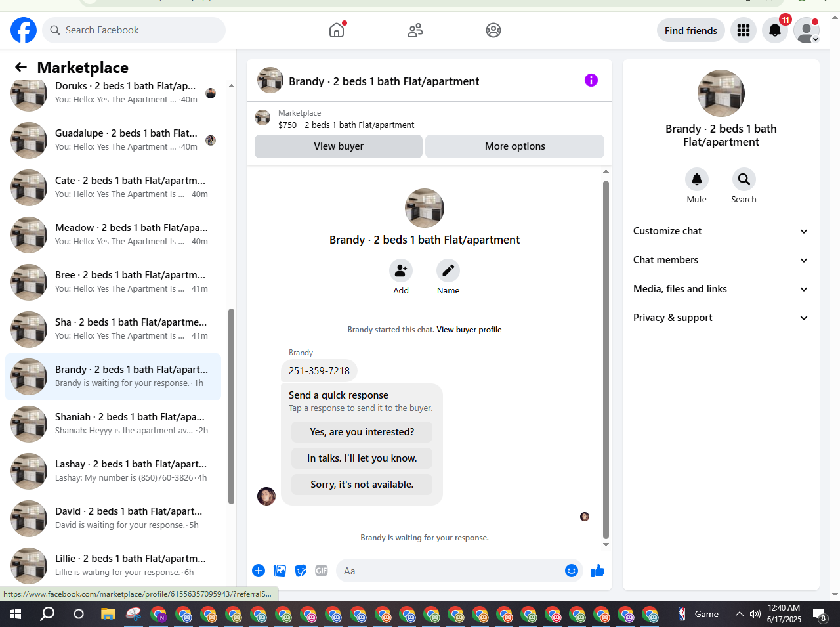Expand the Customize chat section
840x627 pixels.
click(x=721, y=231)
